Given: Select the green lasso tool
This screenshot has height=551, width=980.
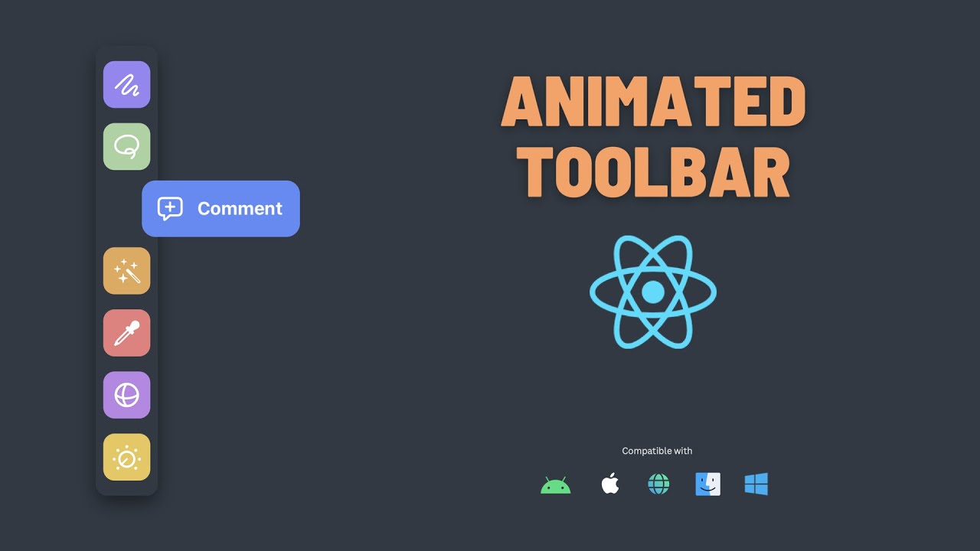Looking at the screenshot, I should coord(126,146).
